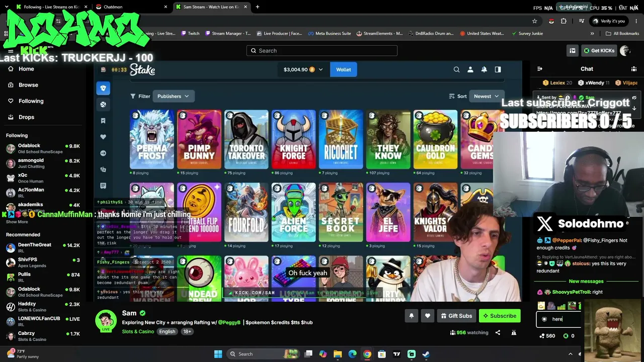
Task: Open the Kick leaderboard icon beside Get KICKs
Action: [573, 50]
